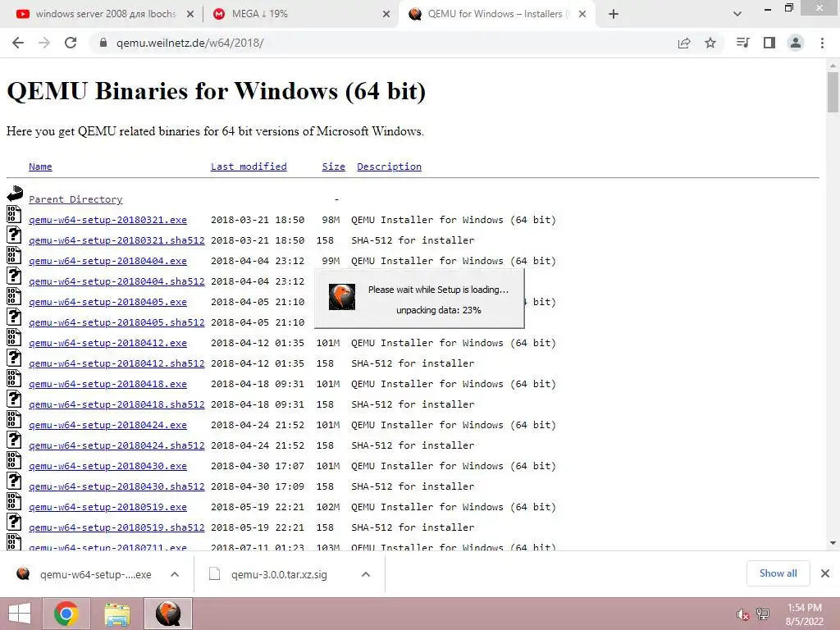
Task: Click the scrollbar down arrow
Action: 833,543
